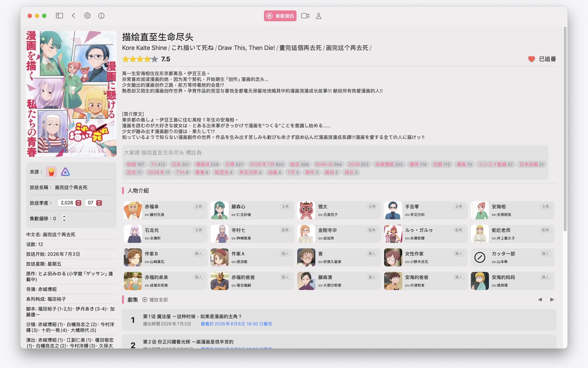The height and width of the screenshot is (368, 588).
Task: Click the 校园 167 tag
Action: click(135, 165)
